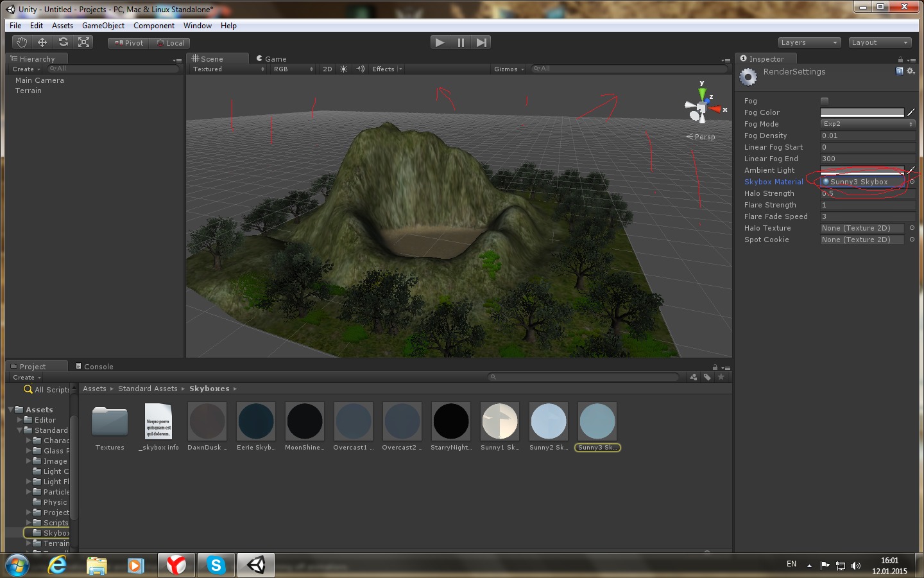Click the Pause button
Image resolution: width=924 pixels, height=578 pixels.
click(x=461, y=42)
